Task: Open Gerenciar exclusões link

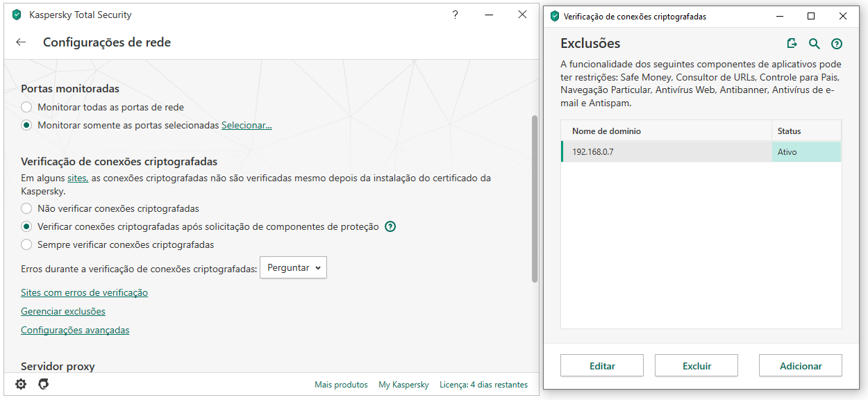Action: coord(63,312)
